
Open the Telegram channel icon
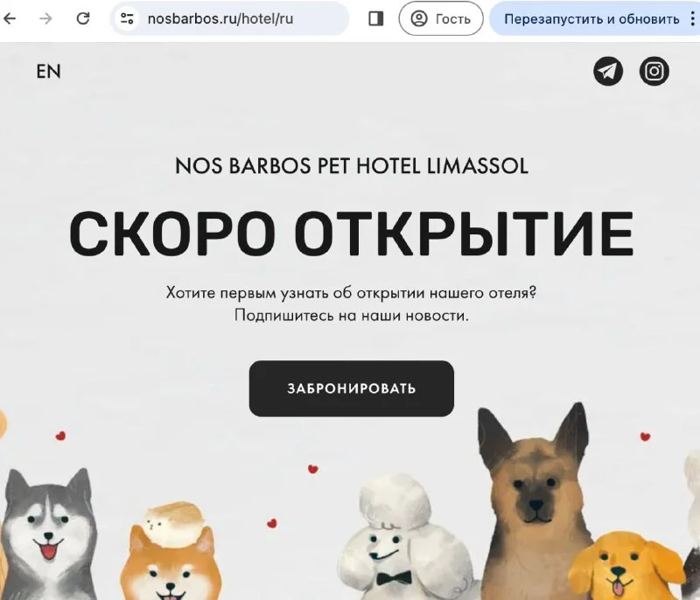[608, 71]
